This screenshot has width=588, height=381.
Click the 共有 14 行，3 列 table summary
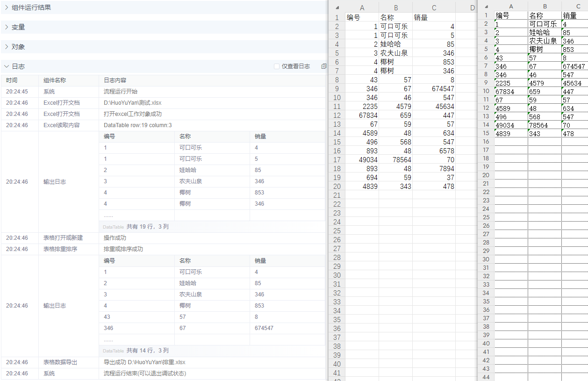(x=147, y=351)
